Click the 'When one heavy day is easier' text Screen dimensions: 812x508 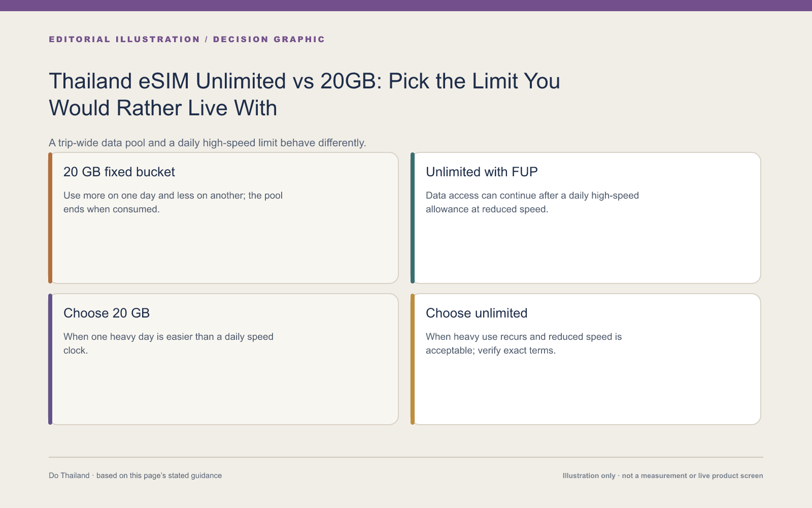click(168, 343)
